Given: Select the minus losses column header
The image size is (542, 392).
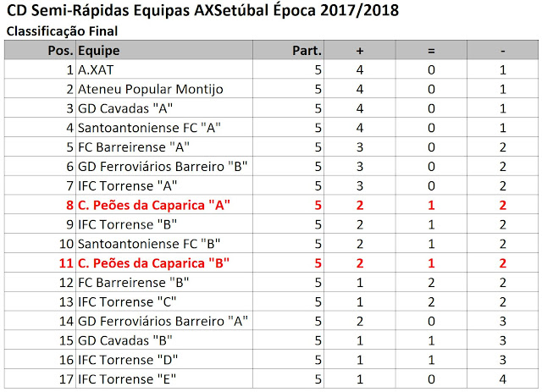Looking at the screenshot, I should pyautogui.click(x=502, y=51).
